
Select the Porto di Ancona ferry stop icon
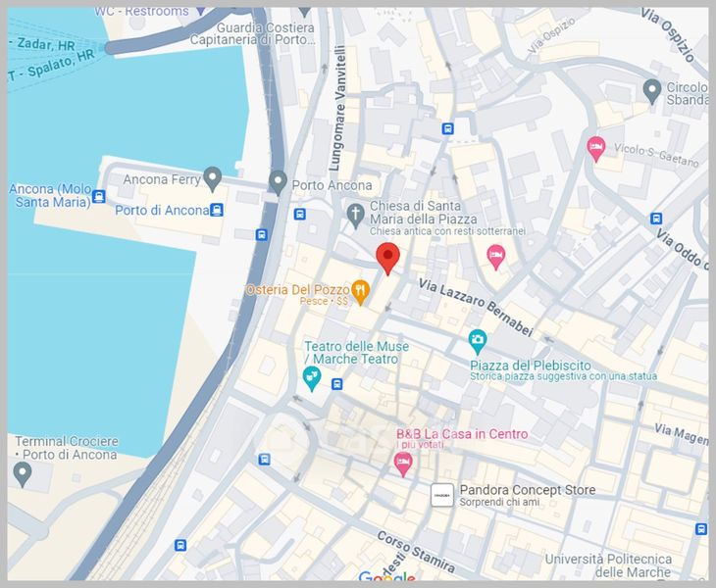tap(217, 210)
